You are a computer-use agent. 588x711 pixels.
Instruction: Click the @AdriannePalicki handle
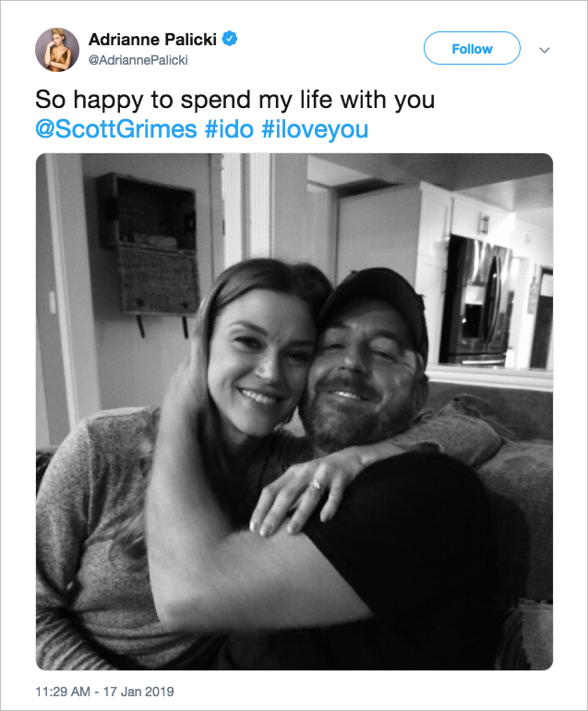pos(138,60)
